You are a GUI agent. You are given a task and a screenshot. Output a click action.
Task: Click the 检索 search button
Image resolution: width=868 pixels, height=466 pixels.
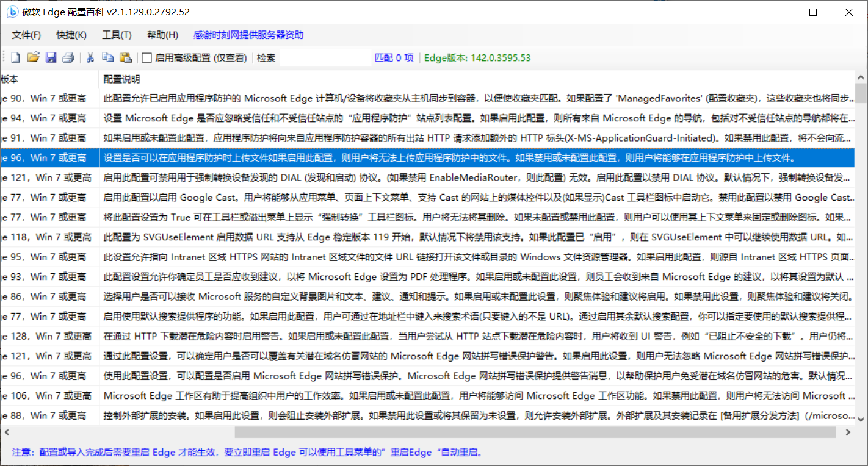point(266,57)
